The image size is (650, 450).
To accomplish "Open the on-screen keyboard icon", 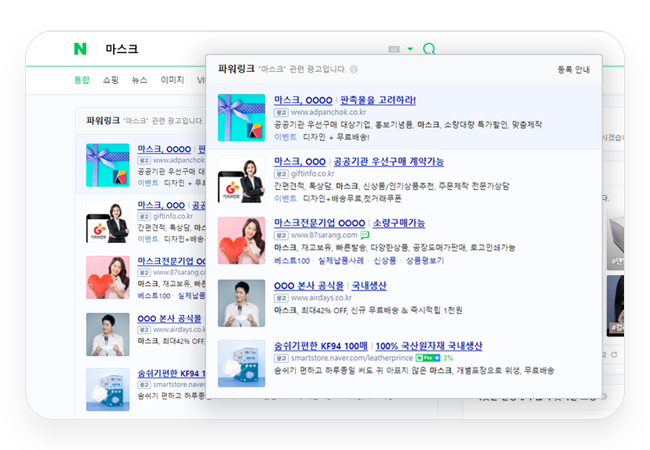I will pyautogui.click(x=394, y=49).
